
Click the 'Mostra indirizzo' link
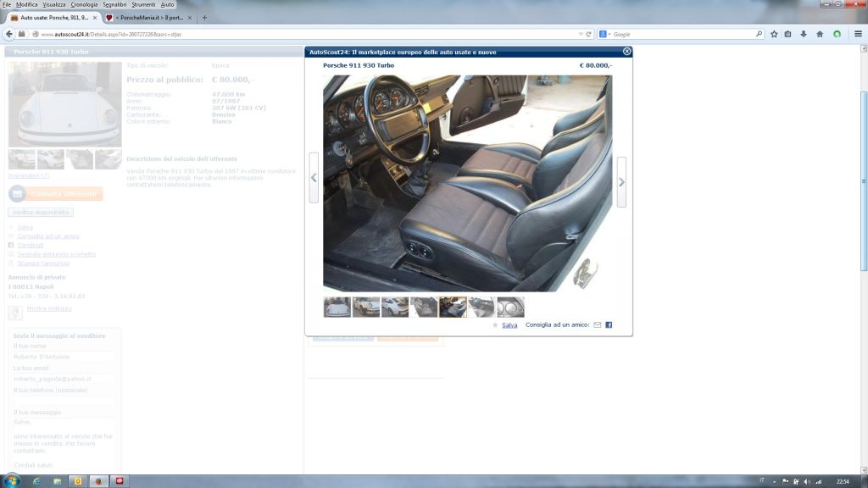pyautogui.click(x=49, y=308)
